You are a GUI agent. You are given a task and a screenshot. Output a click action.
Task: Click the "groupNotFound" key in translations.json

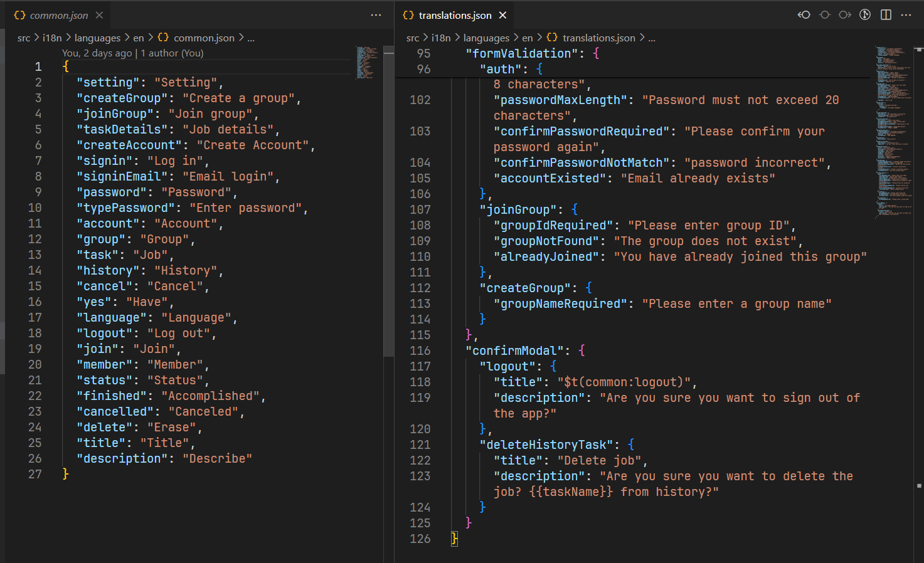546,241
